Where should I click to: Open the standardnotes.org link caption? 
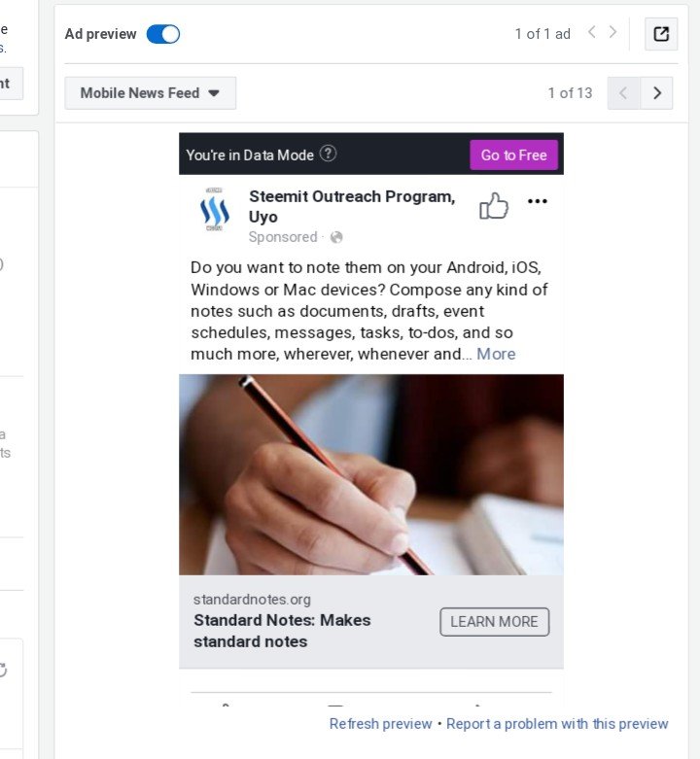pos(252,600)
